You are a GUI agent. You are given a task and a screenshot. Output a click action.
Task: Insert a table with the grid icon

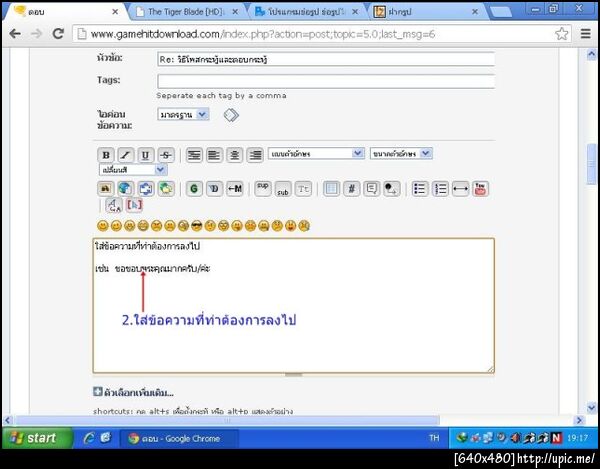click(x=331, y=189)
